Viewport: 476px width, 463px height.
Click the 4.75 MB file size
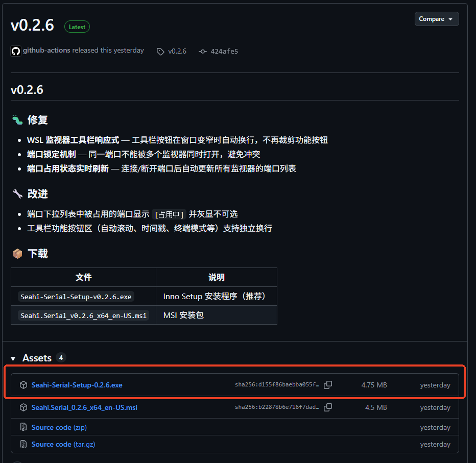374,385
